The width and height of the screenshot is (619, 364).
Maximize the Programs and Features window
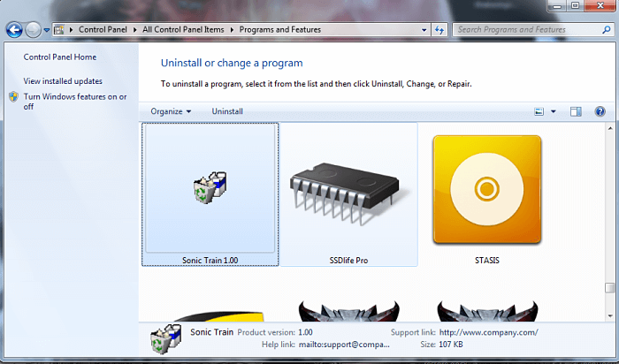[575, 5]
